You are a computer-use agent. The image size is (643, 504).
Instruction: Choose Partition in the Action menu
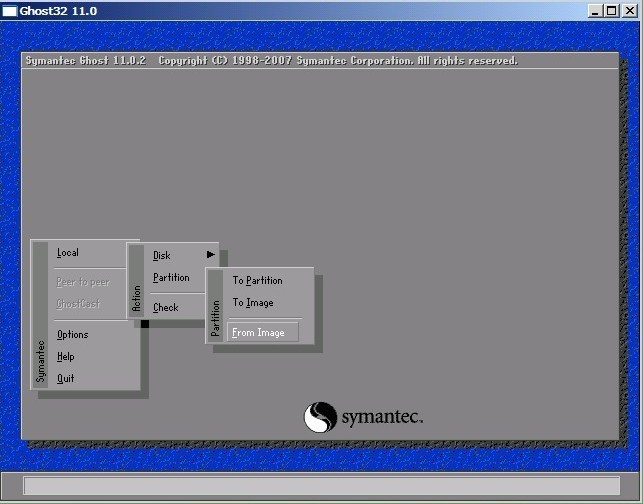[x=171, y=278]
